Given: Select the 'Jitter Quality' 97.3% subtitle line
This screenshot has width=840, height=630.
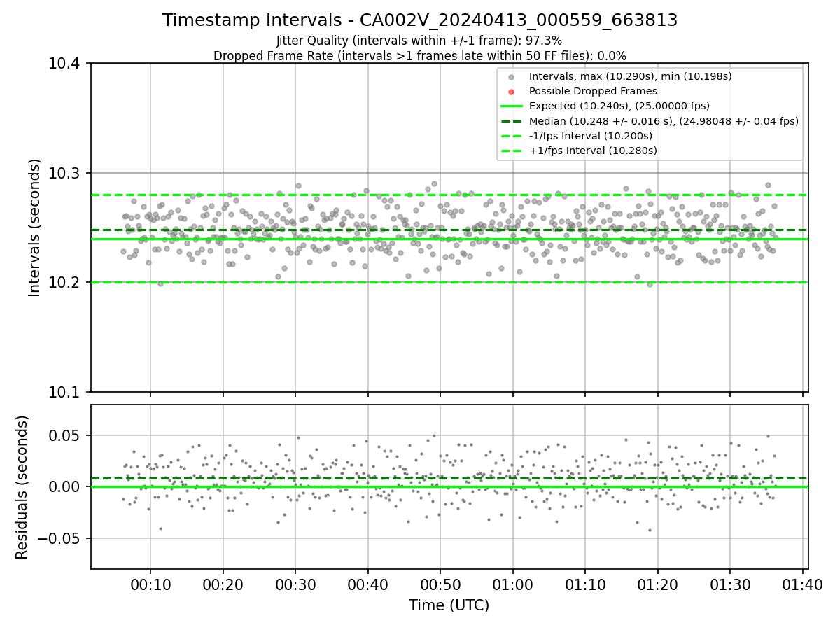Looking at the screenshot, I should pos(419,41).
